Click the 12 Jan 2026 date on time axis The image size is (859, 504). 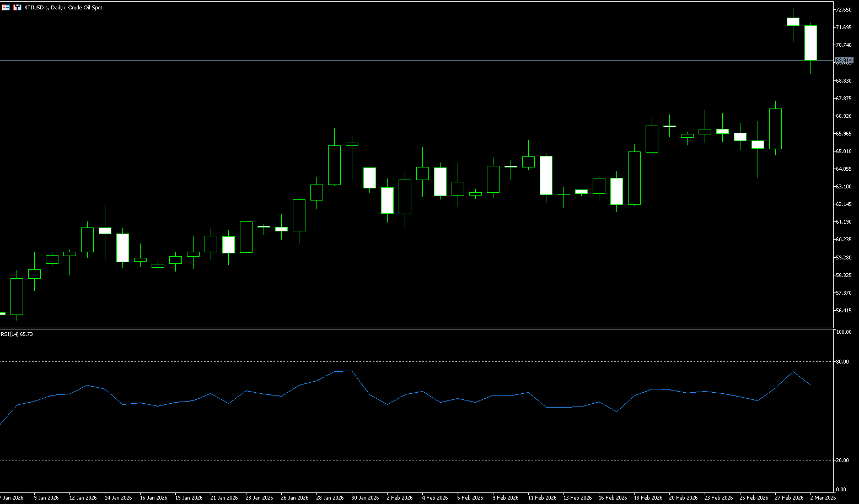pos(83,498)
